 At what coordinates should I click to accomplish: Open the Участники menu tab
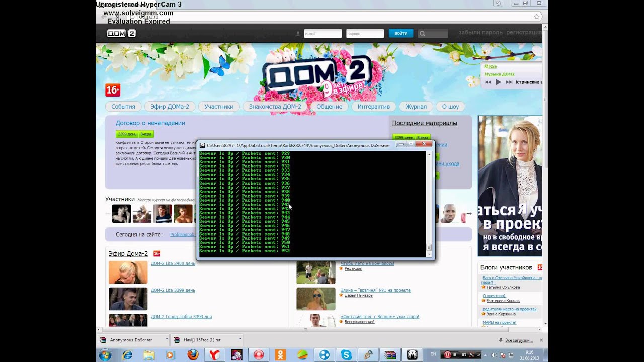click(x=219, y=107)
